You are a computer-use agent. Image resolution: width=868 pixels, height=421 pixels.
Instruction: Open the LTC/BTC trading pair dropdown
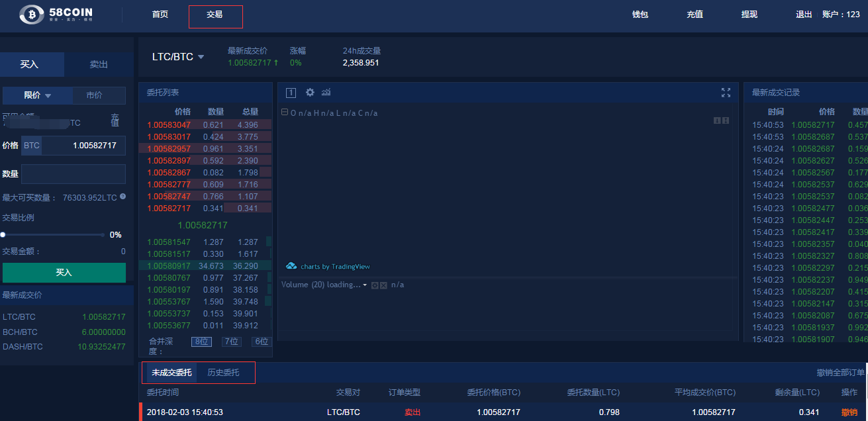pyautogui.click(x=201, y=57)
